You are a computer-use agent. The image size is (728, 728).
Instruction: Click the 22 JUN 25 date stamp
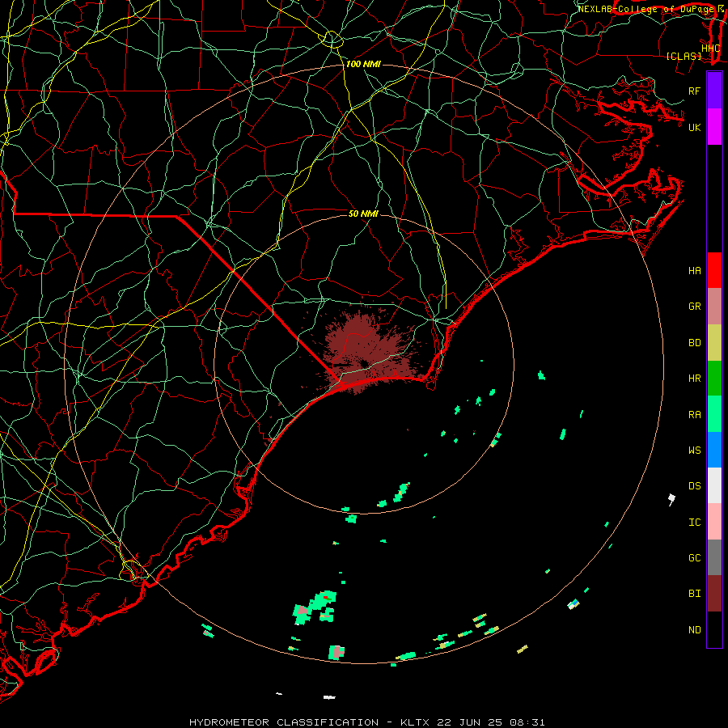point(470,722)
